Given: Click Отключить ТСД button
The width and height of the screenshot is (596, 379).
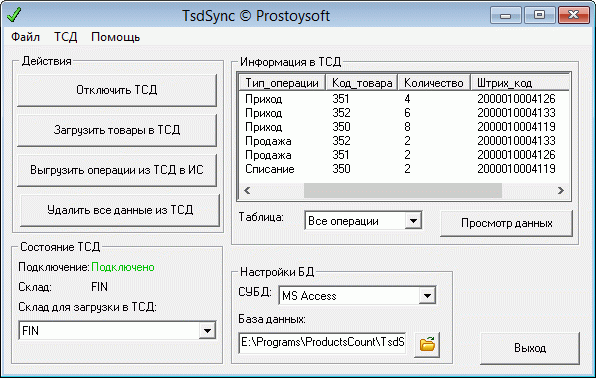Looking at the screenshot, I should click(x=117, y=90).
